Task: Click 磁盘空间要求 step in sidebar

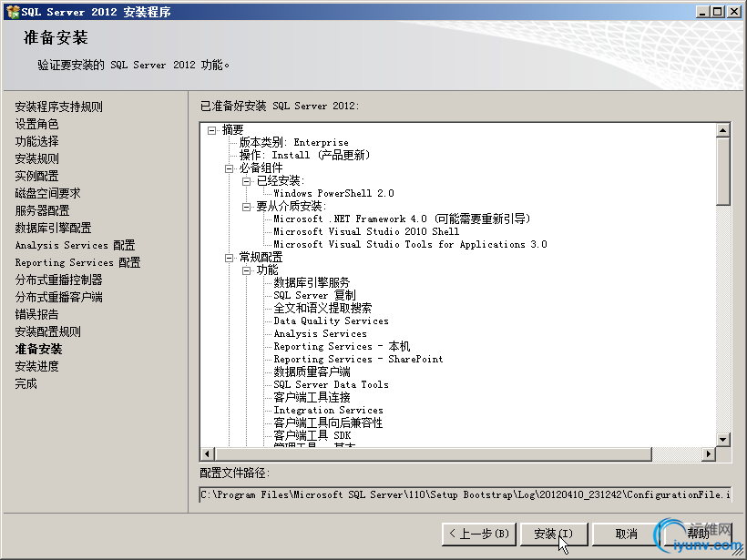Action: pos(47,193)
